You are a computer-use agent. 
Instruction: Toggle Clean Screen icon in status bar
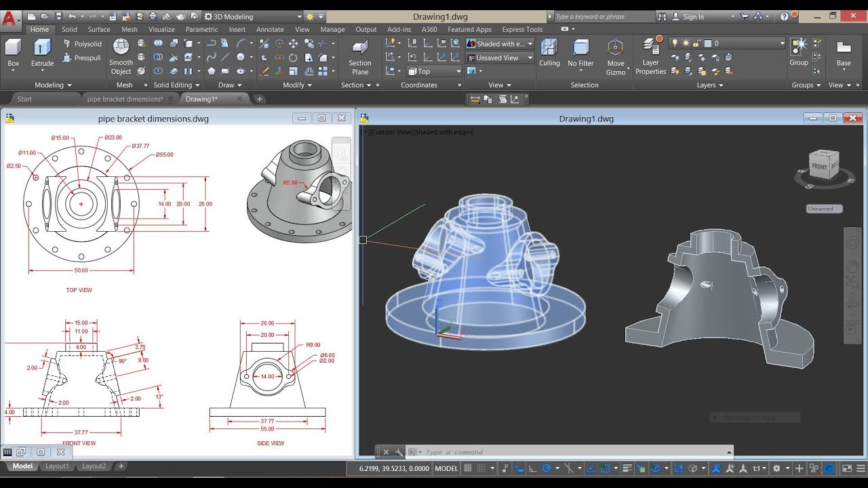click(x=847, y=468)
